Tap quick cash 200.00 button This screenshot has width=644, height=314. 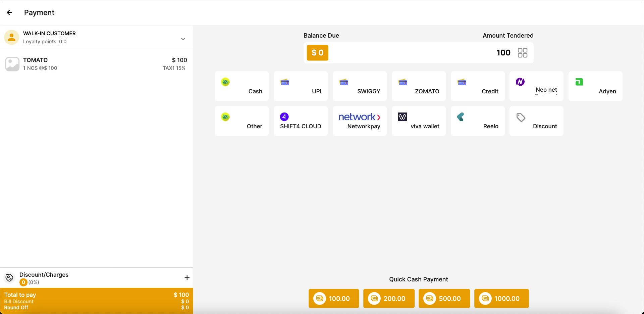pos(389,299)
